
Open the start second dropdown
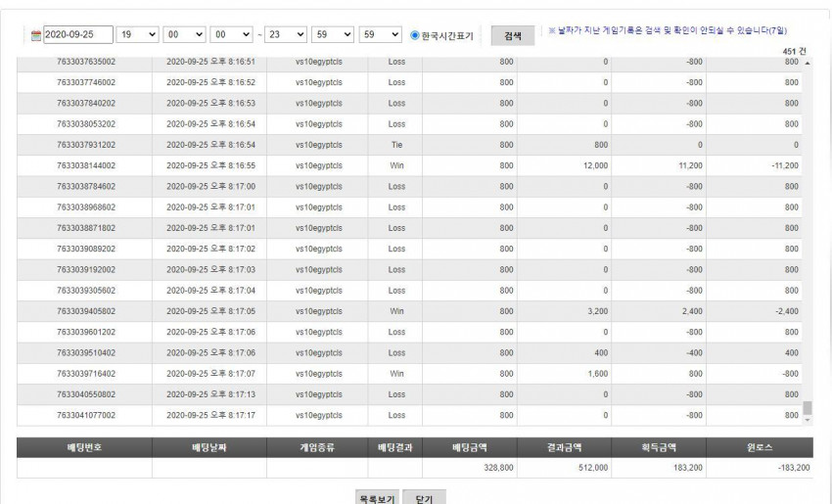coord(231,34)
